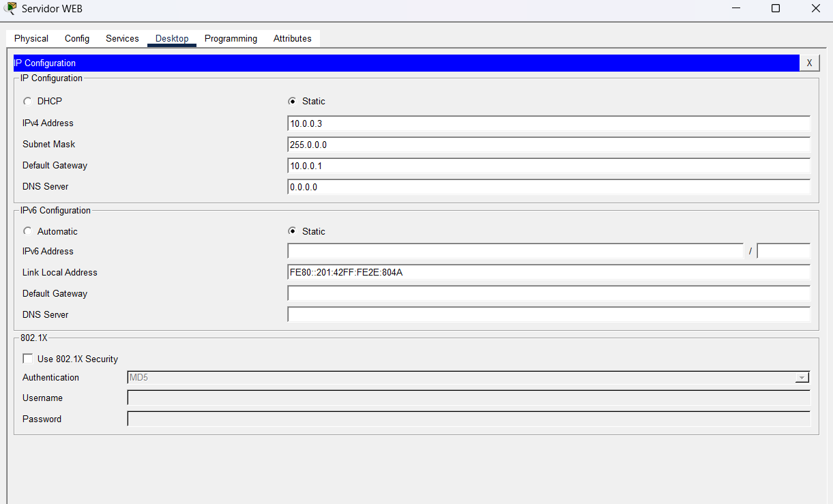Click the 802.1X Password field
The width and height of the screenshot is (833, 504).
(x=469, y=419)
